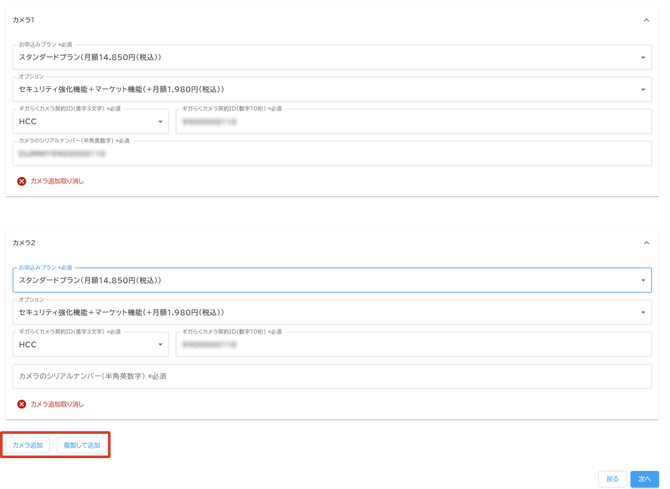Click red X icon to remove カメラ2
670x489 pixels.
[x=22, y=405]
